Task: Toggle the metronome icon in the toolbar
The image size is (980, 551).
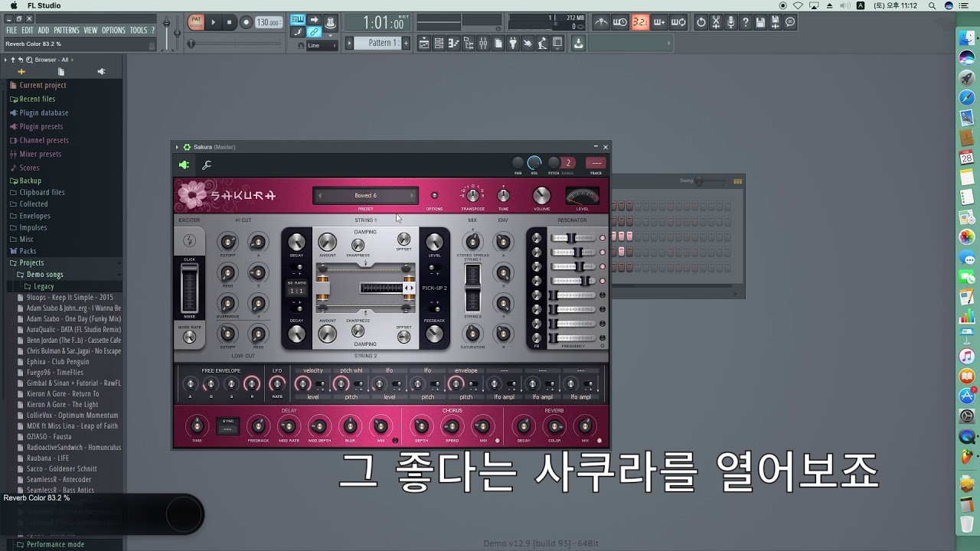Action: tap(602, 22)
